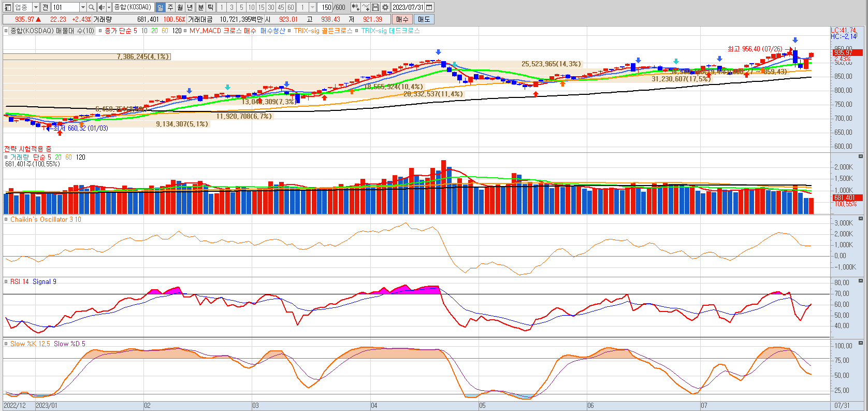Click the Slow %D 5 legend label

click(x=69, y=344)
